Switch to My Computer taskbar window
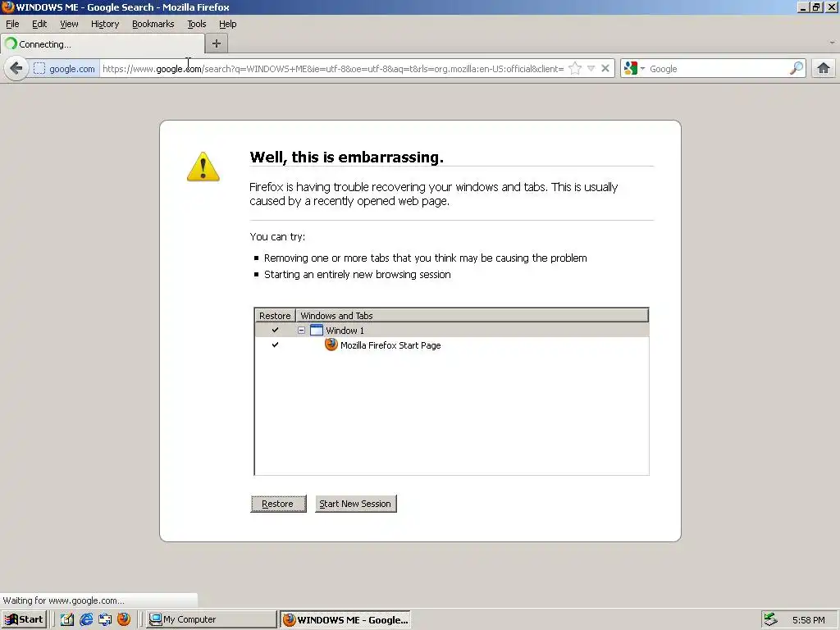840x630 pixels. coord(212,619)
